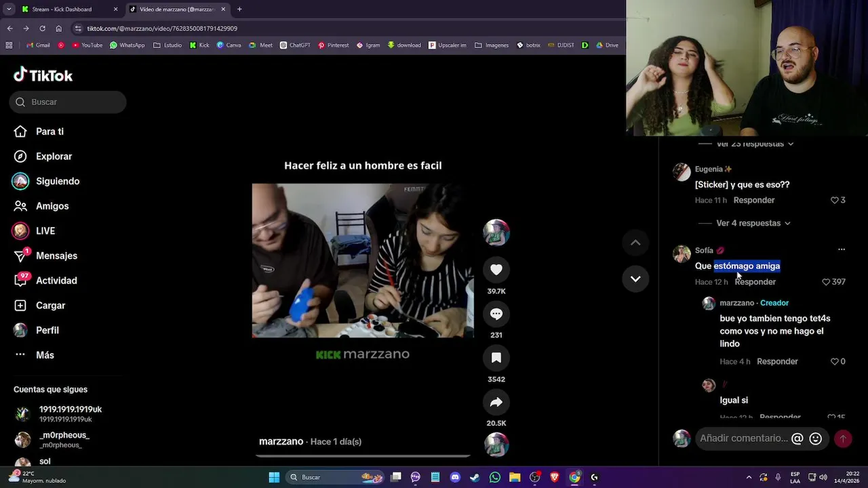This screenshot has height=488, width=868.
Task: Go to the next video with the down arrow
Action: point(635,279)
